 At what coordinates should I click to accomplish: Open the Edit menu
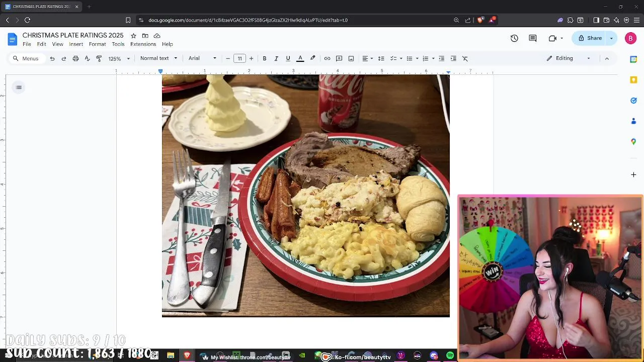[x=41, y=44]
